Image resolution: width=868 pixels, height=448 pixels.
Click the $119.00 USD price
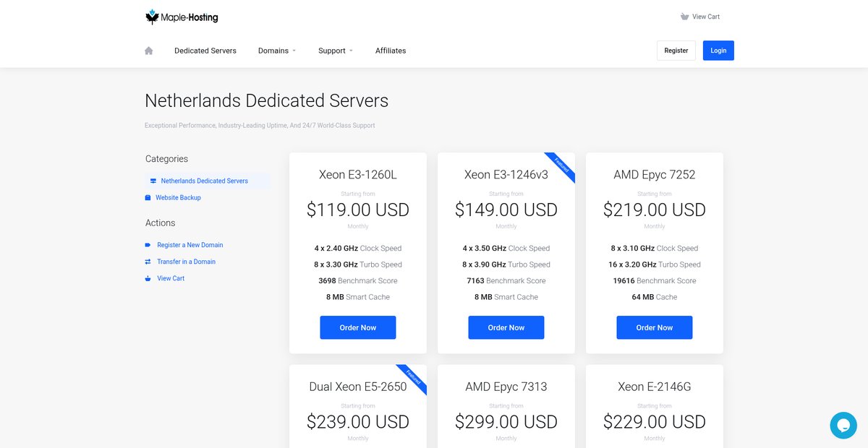358,210
